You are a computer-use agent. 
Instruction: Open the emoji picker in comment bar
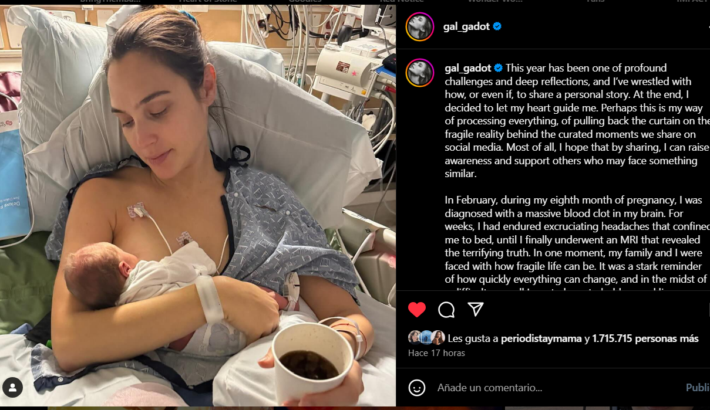coord(417,388)
